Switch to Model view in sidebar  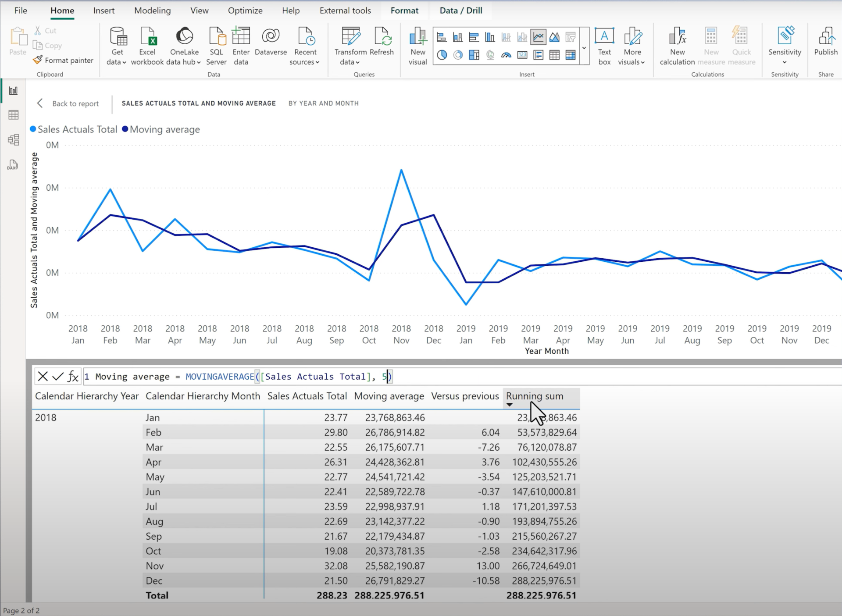(x=13, y=140)
